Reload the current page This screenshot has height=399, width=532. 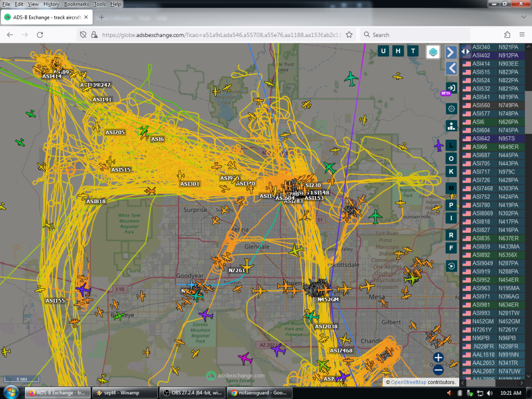39,35
